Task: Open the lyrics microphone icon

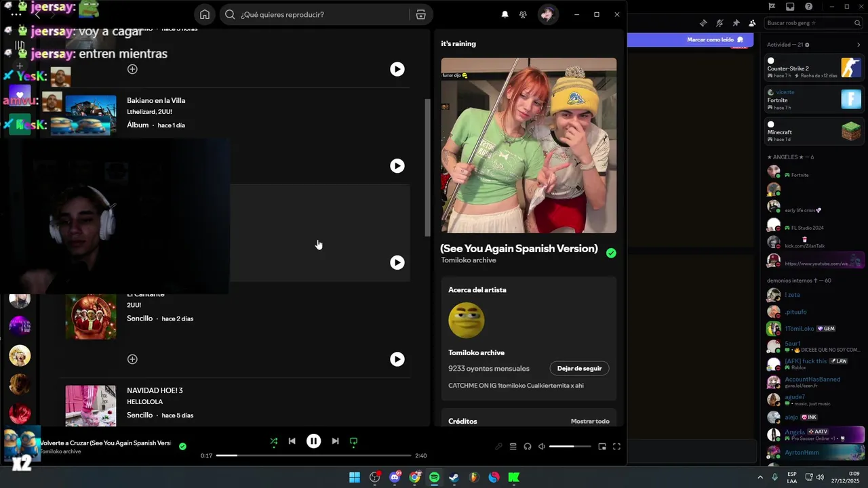Action: pos(499,447)
